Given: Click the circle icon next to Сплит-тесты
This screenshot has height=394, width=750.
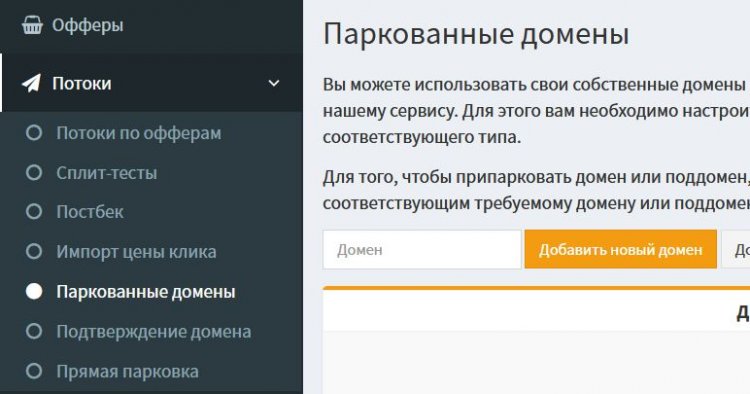Looking at the screenshot, I should pos(34,173).
